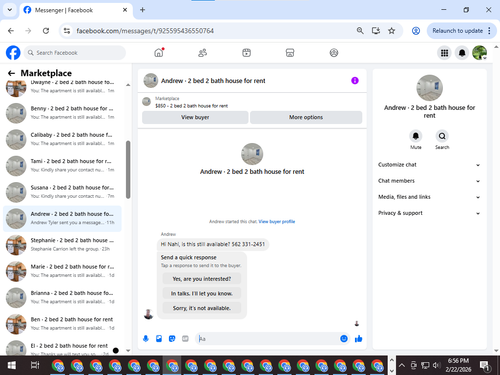The width and height of the screenshot is (500, 375).
Task: Reload the page in Chrome
Action: (x=46, y=31)
